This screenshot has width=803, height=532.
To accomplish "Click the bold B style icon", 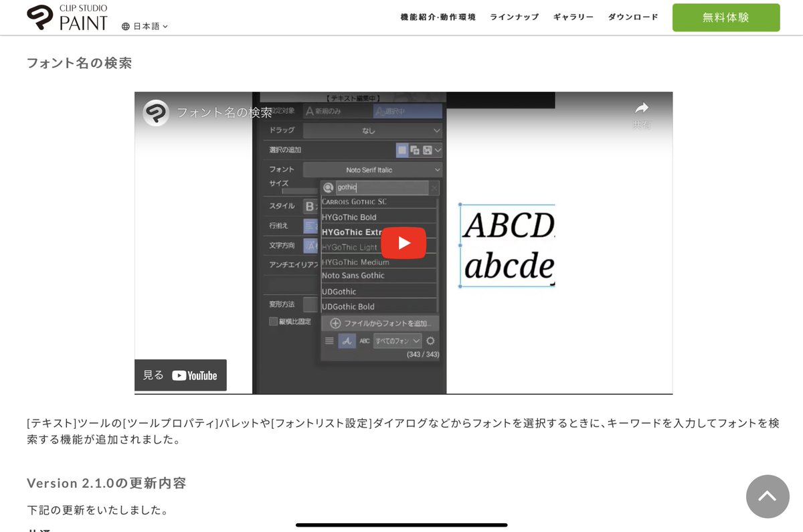I will pos(310,206).
